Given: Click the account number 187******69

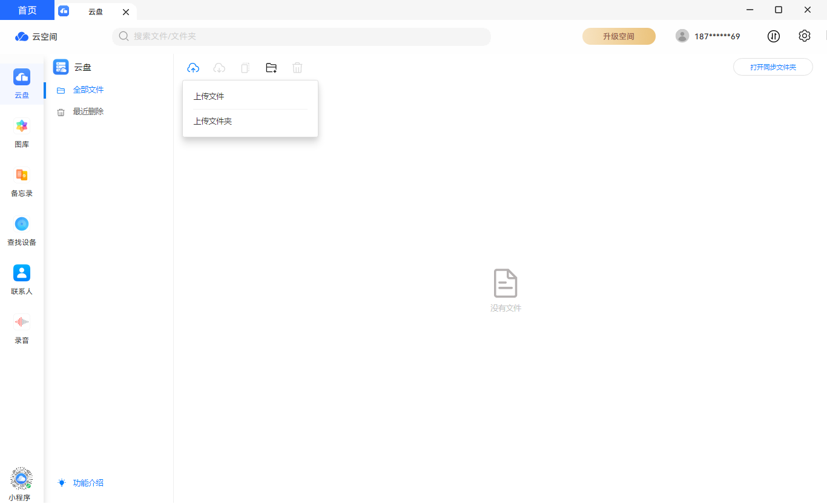Looking at the screenshot, I should [x=717, y=36].
